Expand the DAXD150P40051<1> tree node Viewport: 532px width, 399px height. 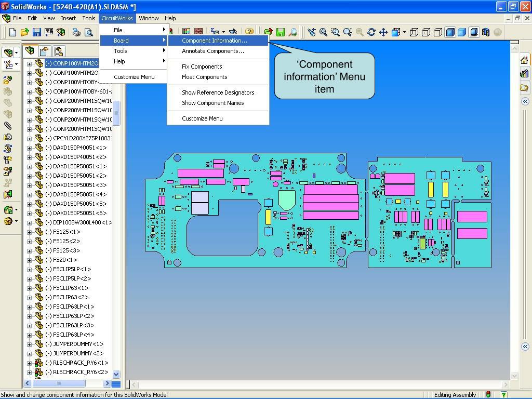click(29, 148)
